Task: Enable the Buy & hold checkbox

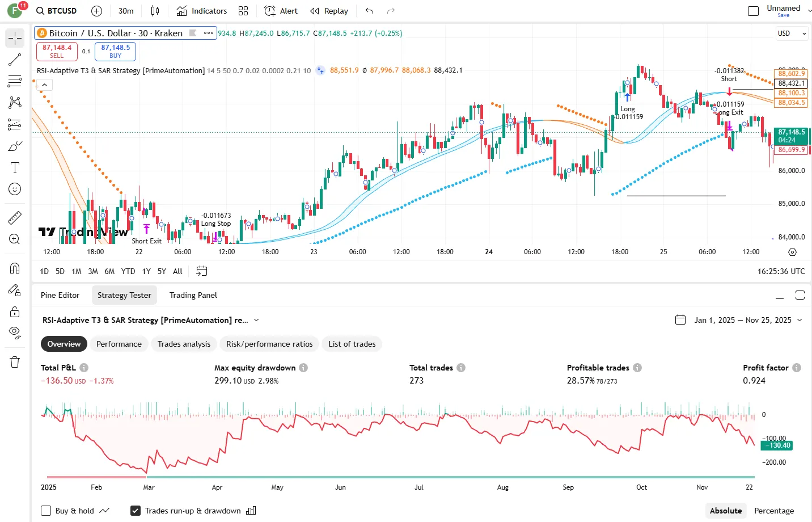Action: (46, 511)
